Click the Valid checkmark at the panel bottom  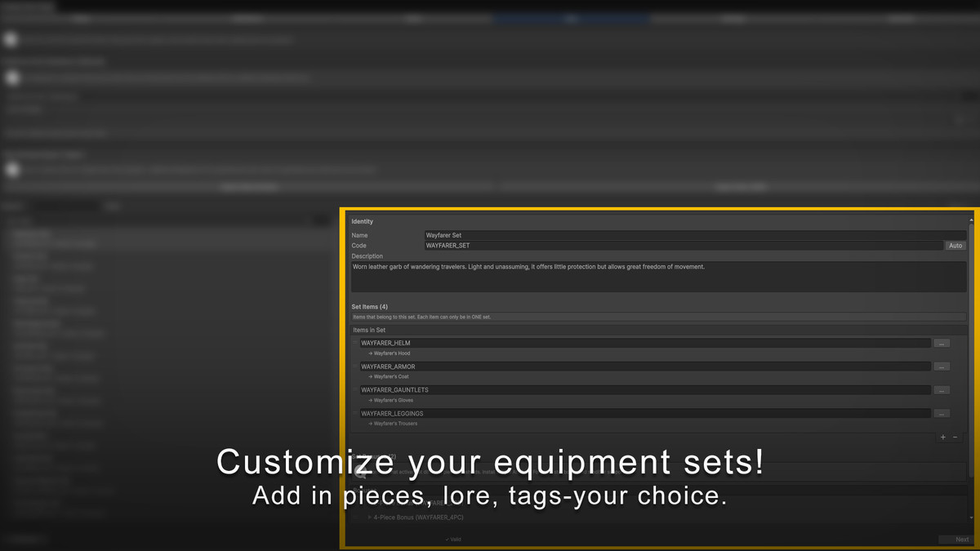point(453,540)
